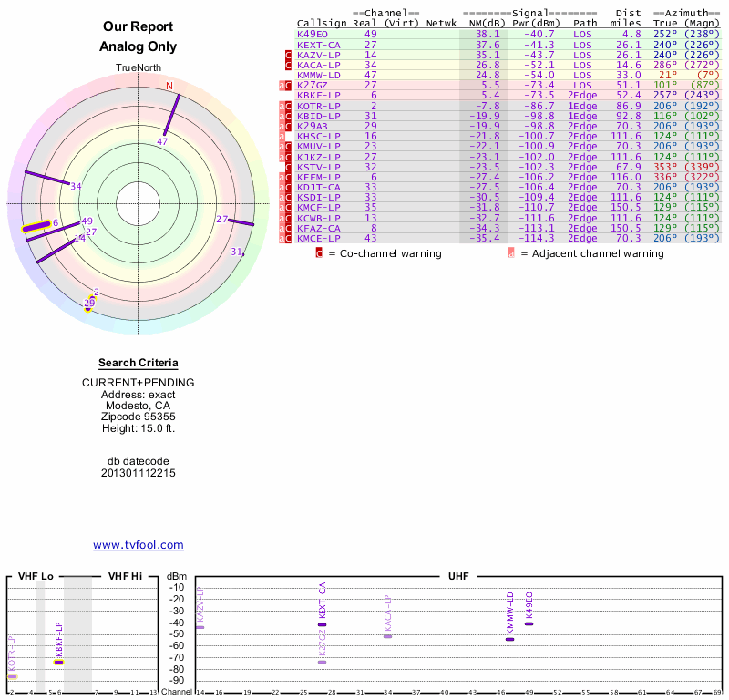Viewport: 729px width, 700px height.
Task: Click the channel 34 bar on radar plot
Action: point(47,178)
